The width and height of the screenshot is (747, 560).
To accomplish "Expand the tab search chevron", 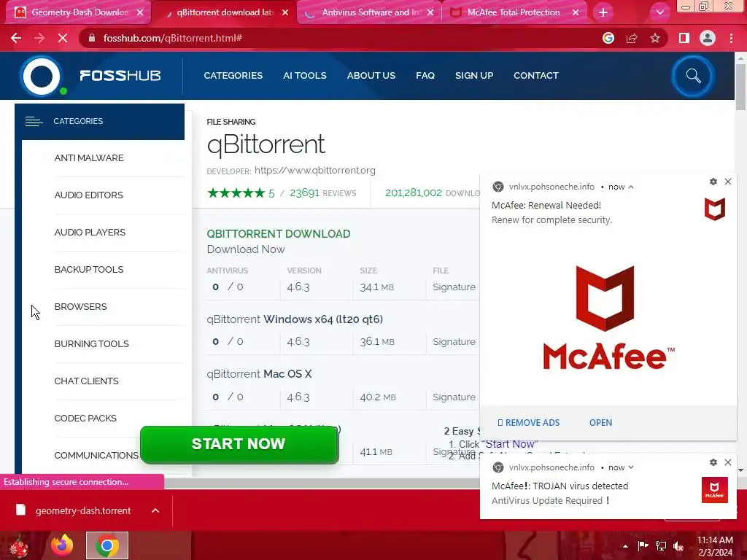I will tap(659, 12).
